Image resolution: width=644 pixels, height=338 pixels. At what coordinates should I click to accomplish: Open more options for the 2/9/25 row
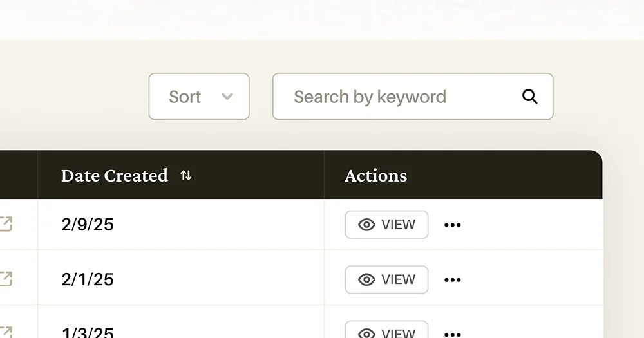tap(453, 225)
